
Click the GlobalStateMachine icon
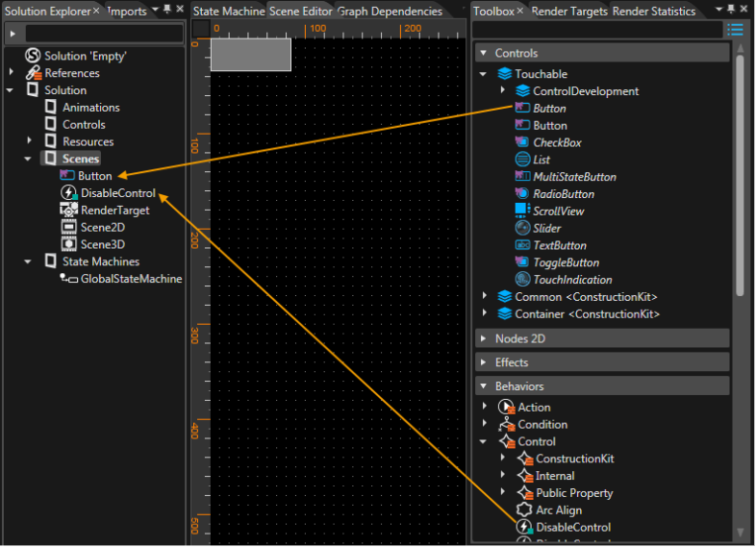(x=68, y=278)
